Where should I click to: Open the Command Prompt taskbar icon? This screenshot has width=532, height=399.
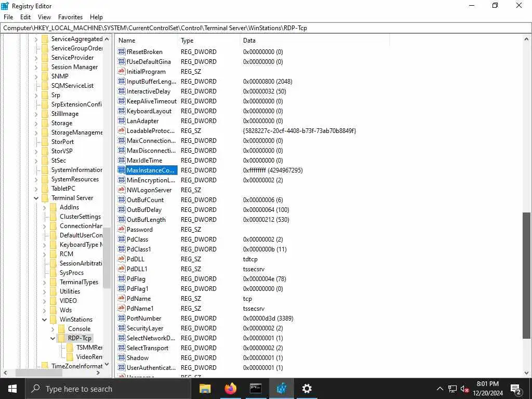[x=256, y=389]
